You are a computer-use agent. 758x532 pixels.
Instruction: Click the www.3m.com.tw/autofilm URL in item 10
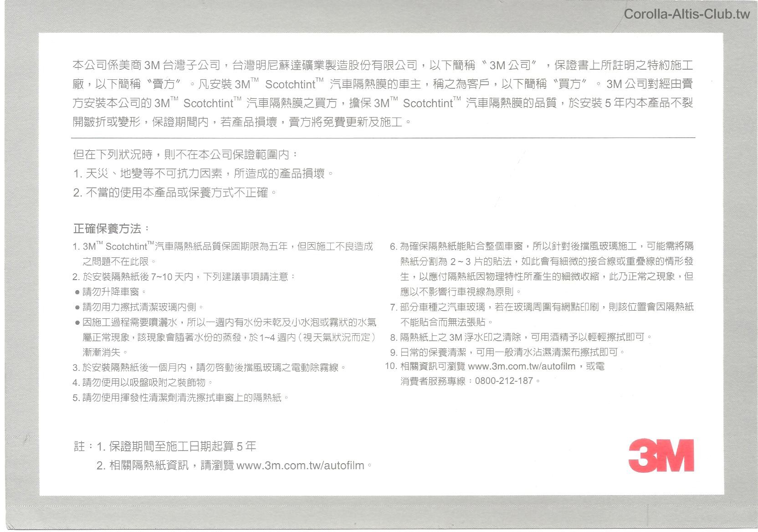point(522,366)
